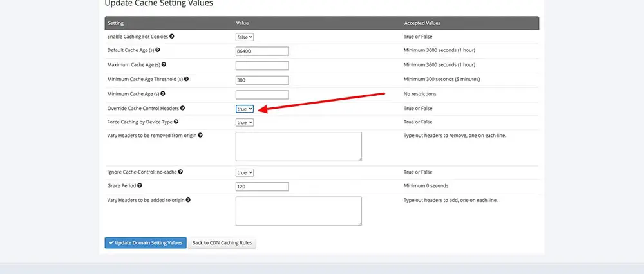This screenshot has width=644, height=274.
Task: Open the Force Caching by Device Type dropdown
Action: [x=245, y=122]
